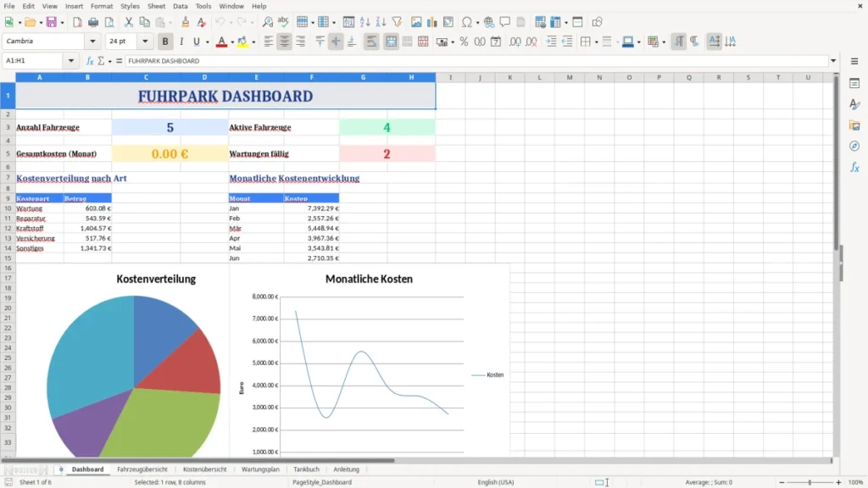Click the font color red A swatch
Viewport: 868px width, 488px height.
tap(221, 42)
